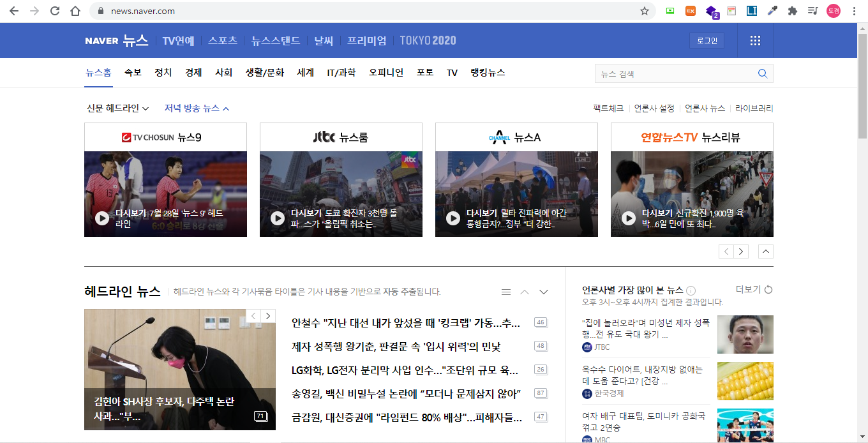The image size is (868, 443).
Task: Collapse 저녁 방송 뉴스 section
Action: pos(197,109)
